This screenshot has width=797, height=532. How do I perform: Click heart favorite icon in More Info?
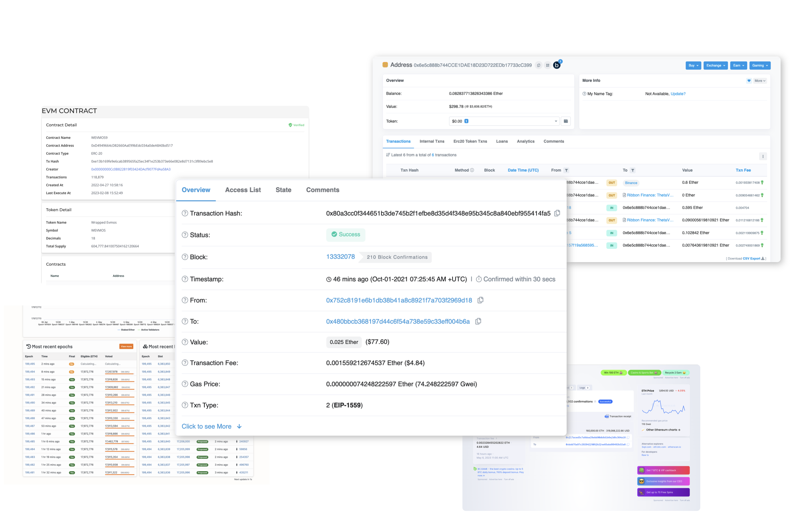[749, 81]
